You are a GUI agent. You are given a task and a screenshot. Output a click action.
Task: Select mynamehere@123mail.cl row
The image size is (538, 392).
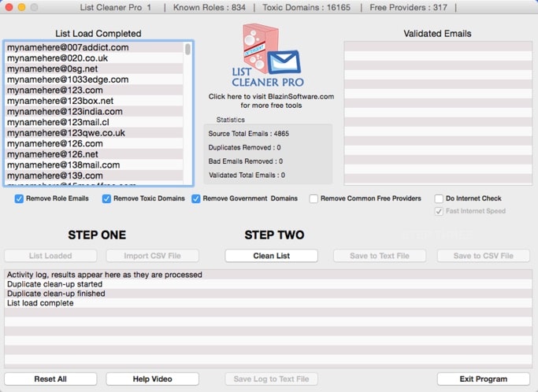click(95, 122)
